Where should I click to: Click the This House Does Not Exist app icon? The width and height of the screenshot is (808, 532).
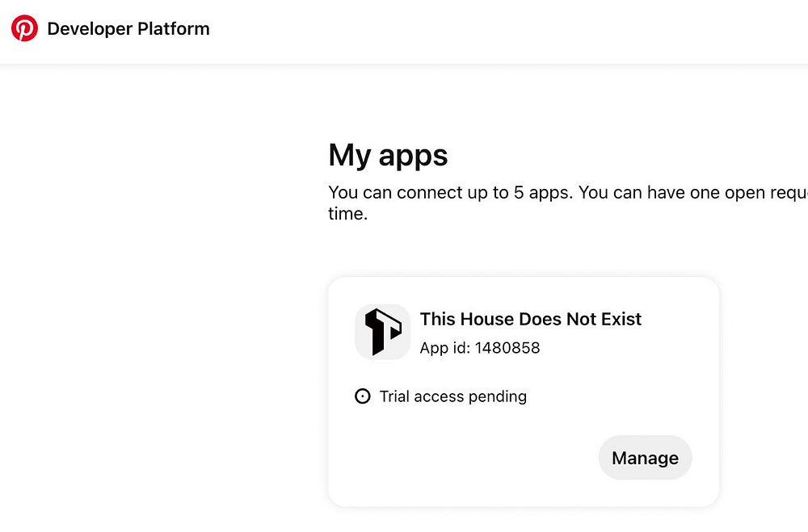382,331
